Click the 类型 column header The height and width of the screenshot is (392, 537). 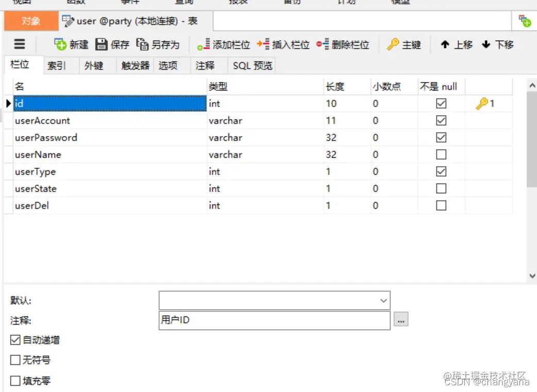265,86
